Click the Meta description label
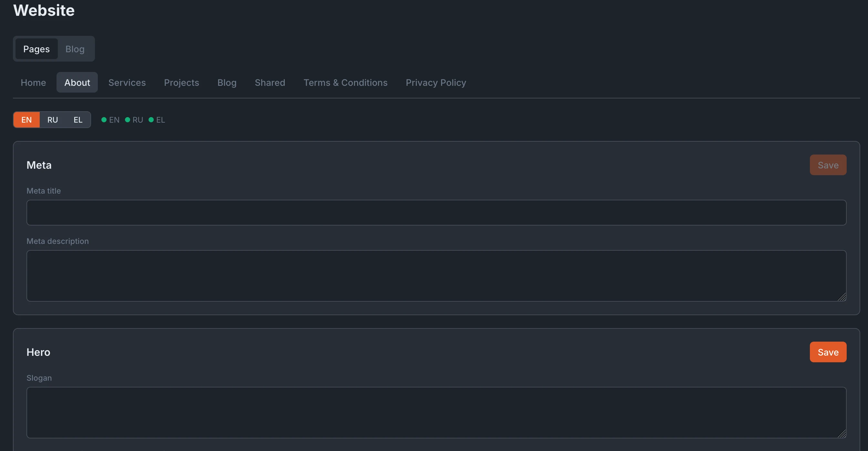The image size is (868, 451). tap(57, 241)
